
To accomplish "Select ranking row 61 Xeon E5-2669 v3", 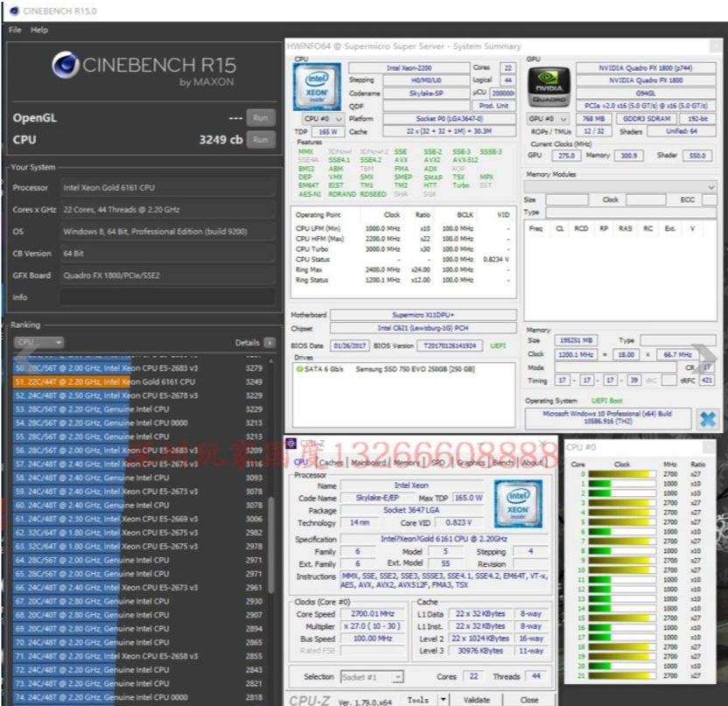I will point(139,519).
